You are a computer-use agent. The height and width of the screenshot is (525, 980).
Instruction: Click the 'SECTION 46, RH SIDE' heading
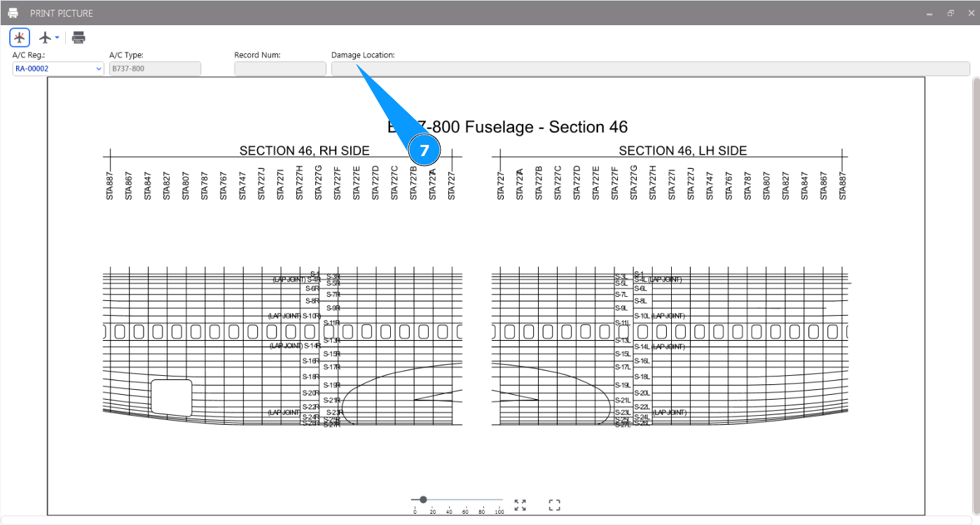pyautogui.click(x=305, y=150)
